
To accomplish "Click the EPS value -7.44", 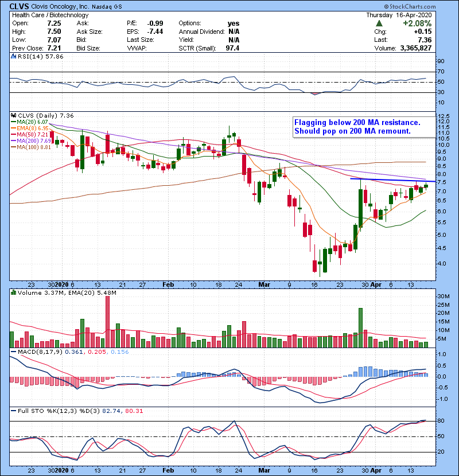I will pos(155,32).
